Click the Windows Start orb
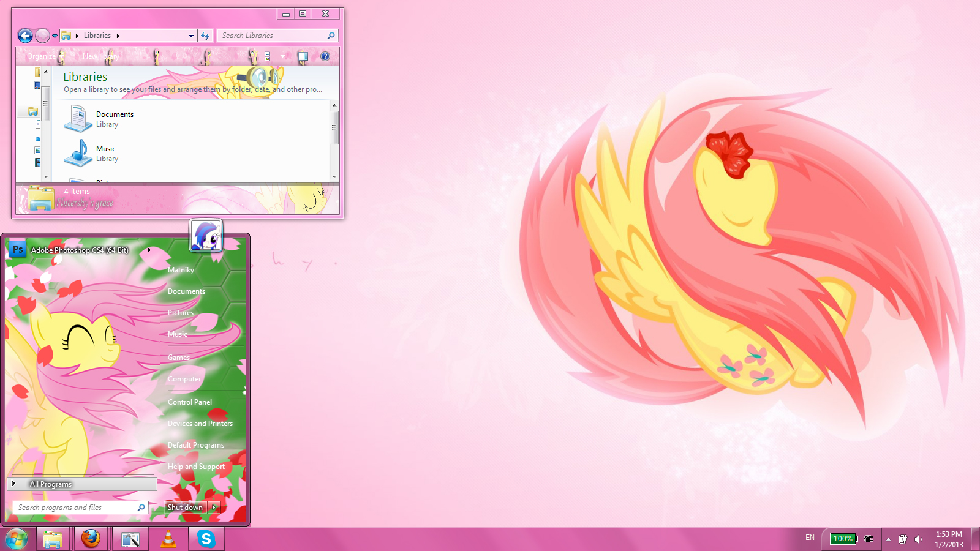This screenshot has height=551, width=980. (x=16, y=539)
